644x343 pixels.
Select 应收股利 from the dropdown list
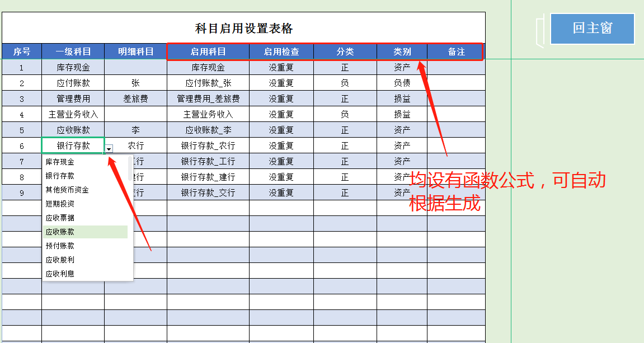[x=62, y=259]
